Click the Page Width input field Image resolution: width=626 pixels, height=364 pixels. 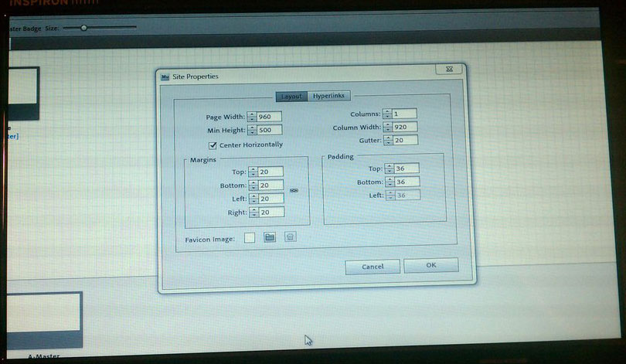coord(270,117)
